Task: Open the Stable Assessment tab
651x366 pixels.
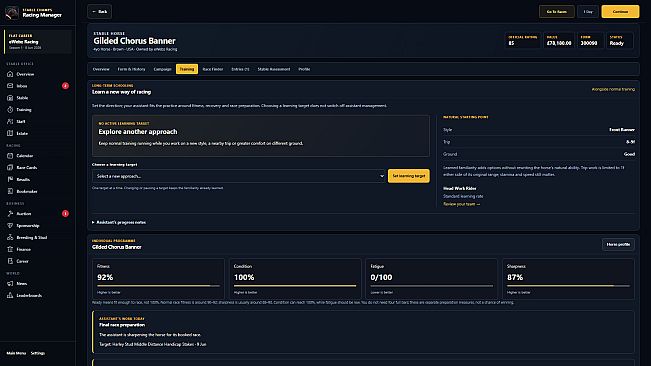Action: [x=274, y=69]
